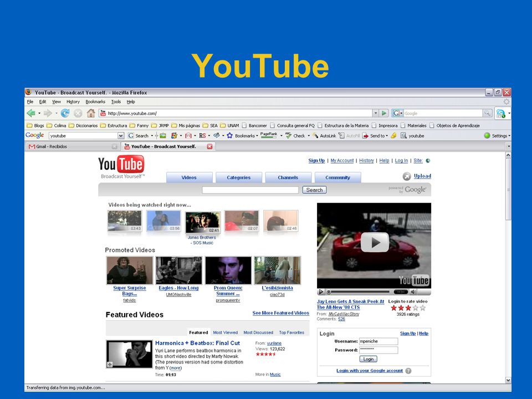Viewport: 532px width, 399px height.
Task: Open the Settings dropdown arrow in the Google Toolbar
Action: 509,136
